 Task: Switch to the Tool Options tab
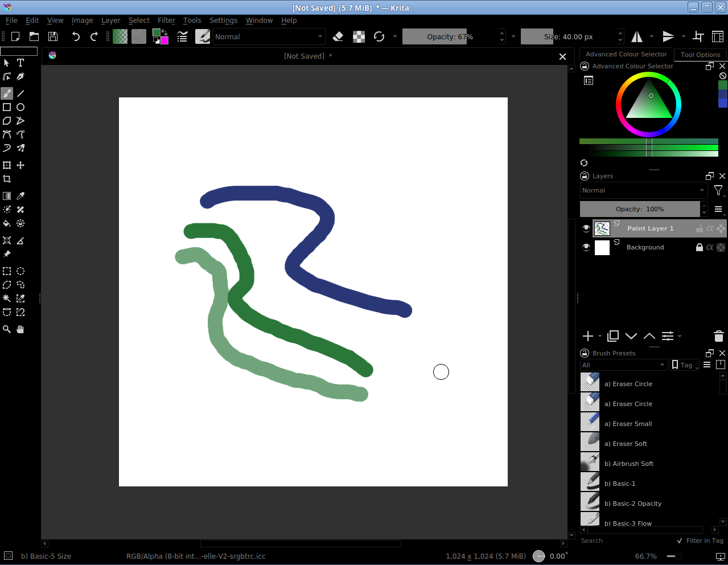[700, 55]
